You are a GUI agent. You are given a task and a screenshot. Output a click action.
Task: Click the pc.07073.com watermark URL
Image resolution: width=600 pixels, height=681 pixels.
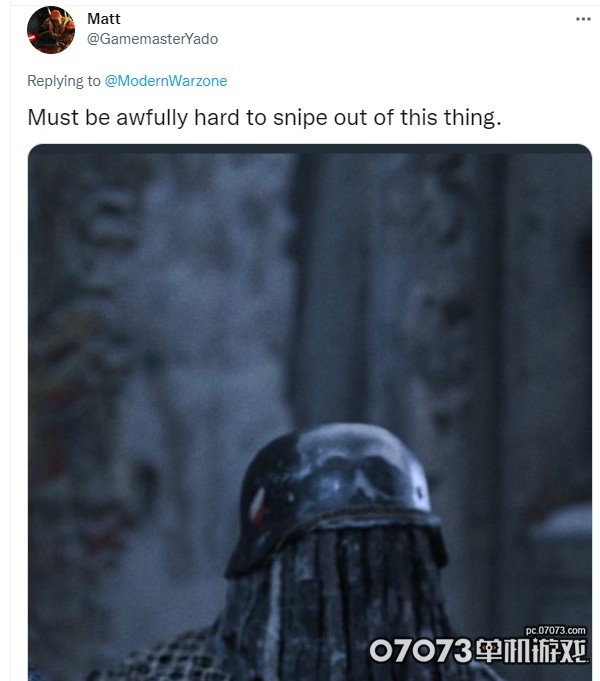click(x=555, y=630)
